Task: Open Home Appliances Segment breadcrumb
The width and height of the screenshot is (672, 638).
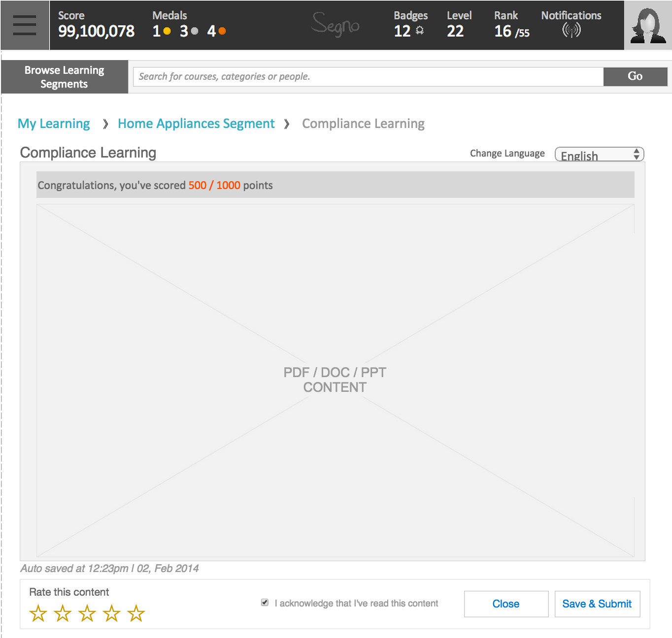Action: tap(196, 124)
